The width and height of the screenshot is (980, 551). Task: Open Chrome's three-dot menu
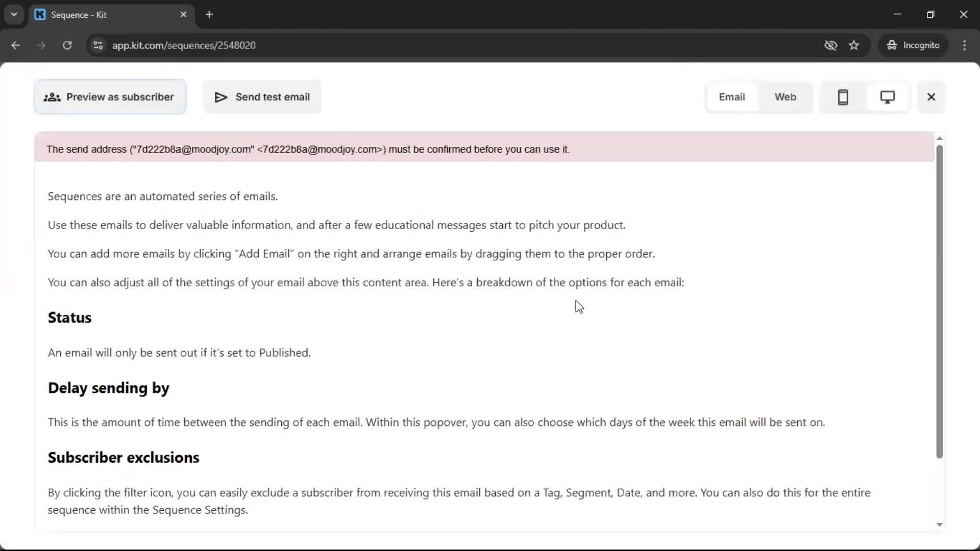click(x=964, y=45)
